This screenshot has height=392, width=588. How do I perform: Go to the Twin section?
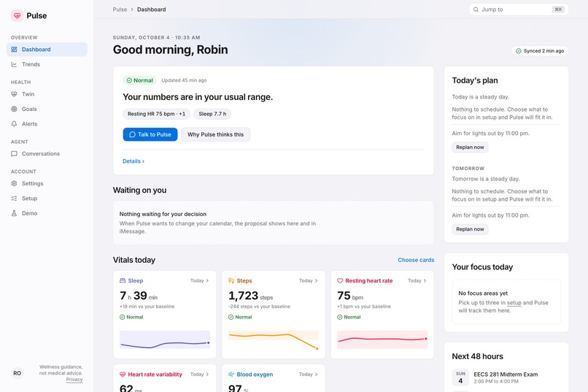coord(47,94)
